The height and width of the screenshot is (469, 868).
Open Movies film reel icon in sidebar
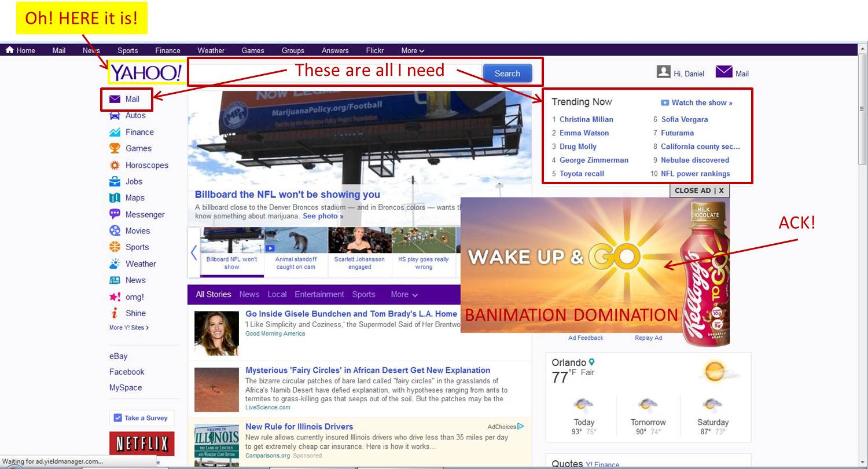115,230
